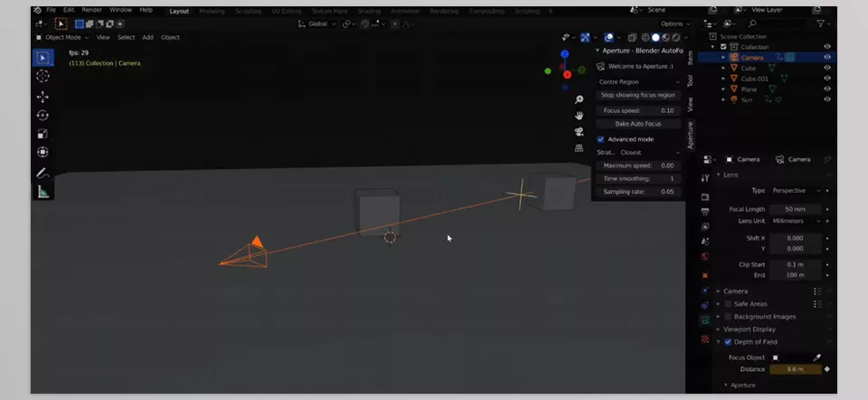Viewport: 868px width, 400px height.
Task: Choose the Measure ruler tool
Action: [43, 192]
